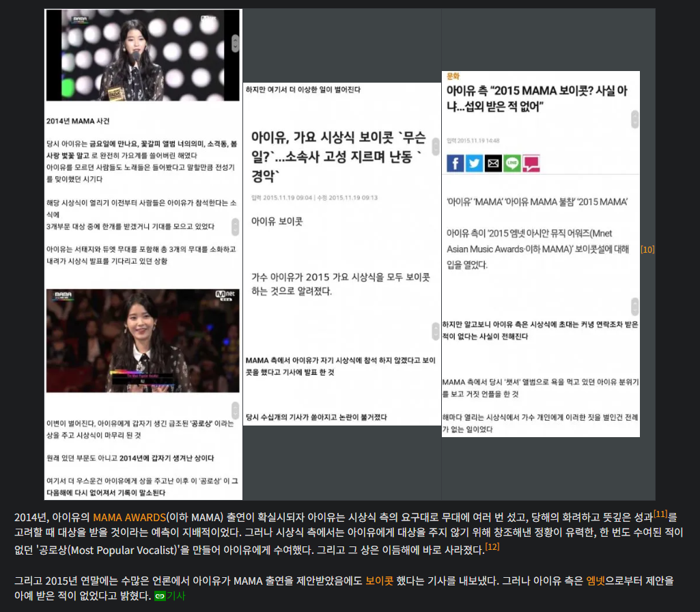
Task: Click footnote reference [10] beside image
Action: (647, 249)
